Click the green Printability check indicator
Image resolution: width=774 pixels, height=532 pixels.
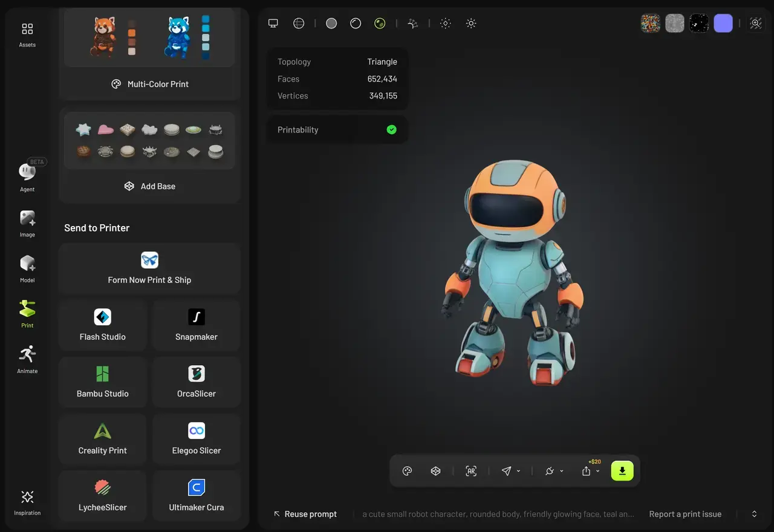[x=392, y=129]
